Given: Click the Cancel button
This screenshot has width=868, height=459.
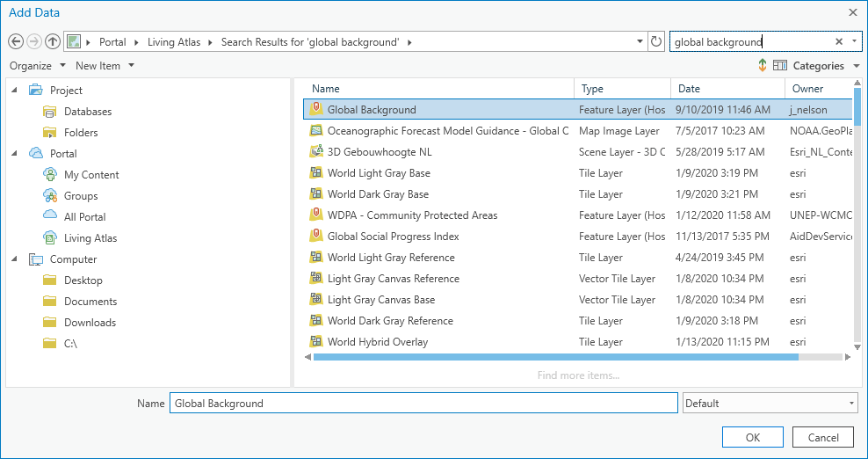Looking at the screenshot, I should [822, 437].
